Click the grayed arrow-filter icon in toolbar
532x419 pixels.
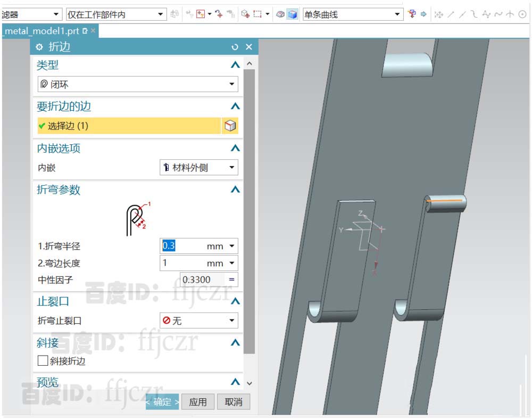(190, 14)
